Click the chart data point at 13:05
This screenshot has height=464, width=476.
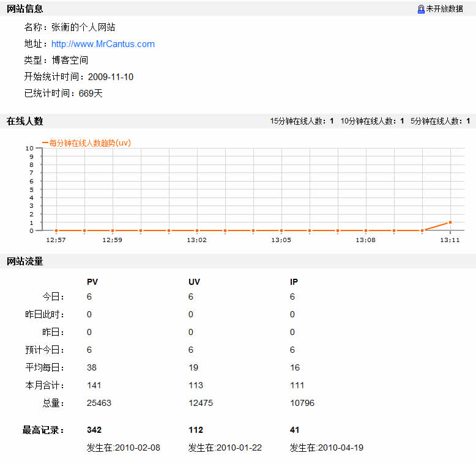coord(281,230)
